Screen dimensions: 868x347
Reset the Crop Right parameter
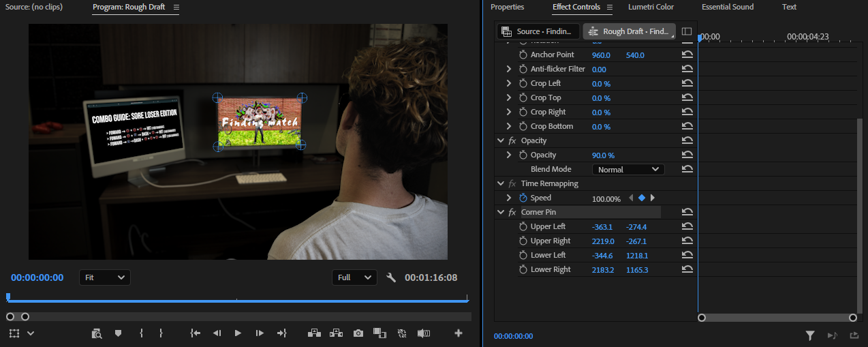click(687, 112)
